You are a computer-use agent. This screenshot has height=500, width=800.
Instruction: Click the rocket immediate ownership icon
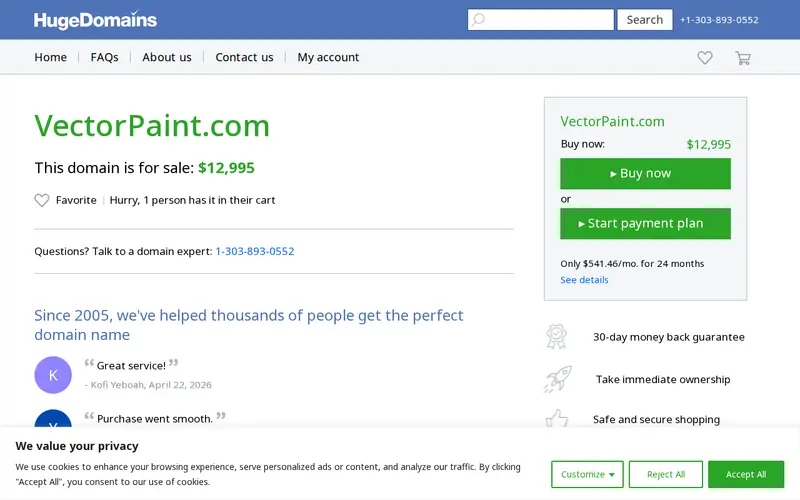click(558, 379)
